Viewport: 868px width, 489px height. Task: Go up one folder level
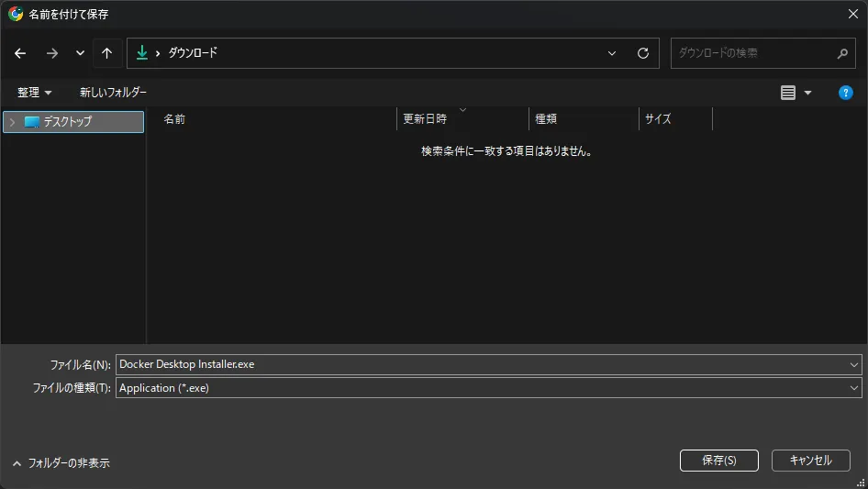(x=106, y=53)
